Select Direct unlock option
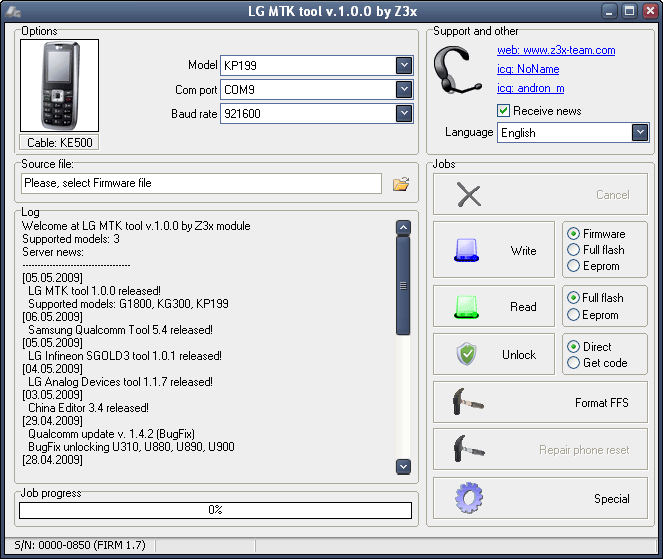The width and height of the screenshot is (663, 559). pyautogui.click(x=573, y=347)
